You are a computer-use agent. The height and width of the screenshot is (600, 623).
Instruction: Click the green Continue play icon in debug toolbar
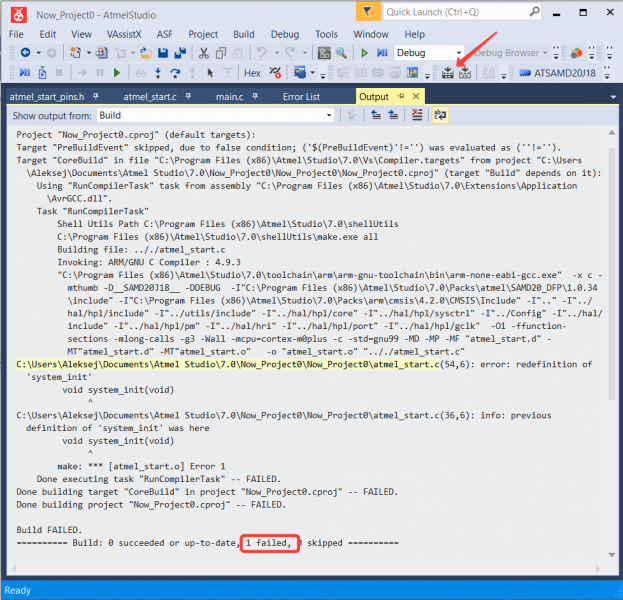116,73
